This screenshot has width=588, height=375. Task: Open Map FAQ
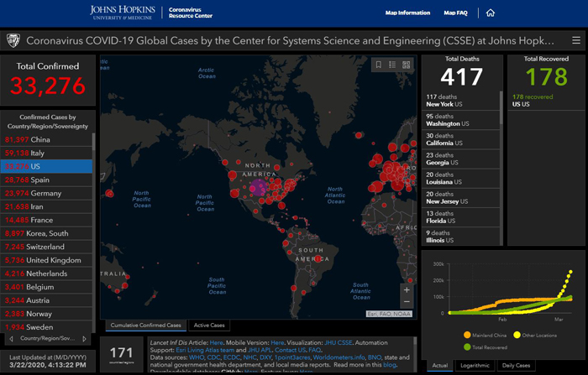(455, 13)
